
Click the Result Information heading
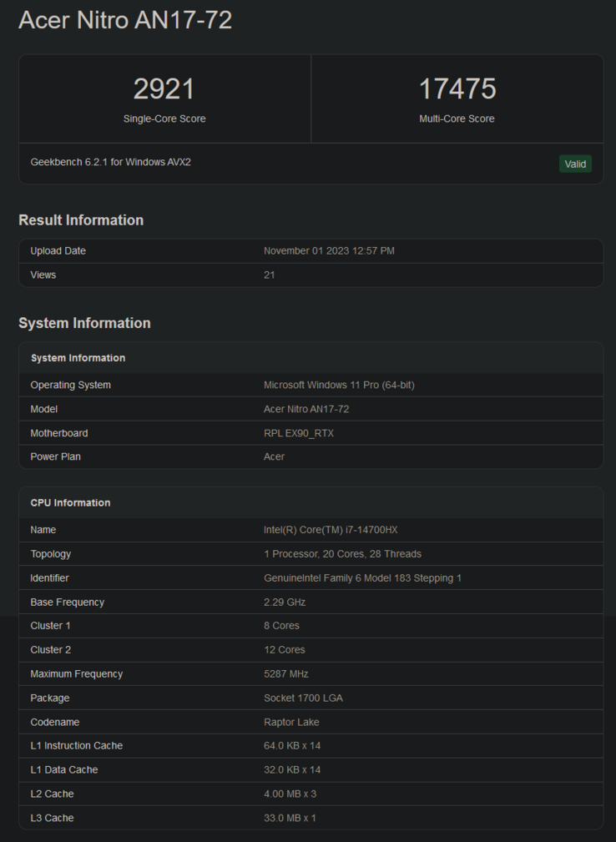(81, 220)
